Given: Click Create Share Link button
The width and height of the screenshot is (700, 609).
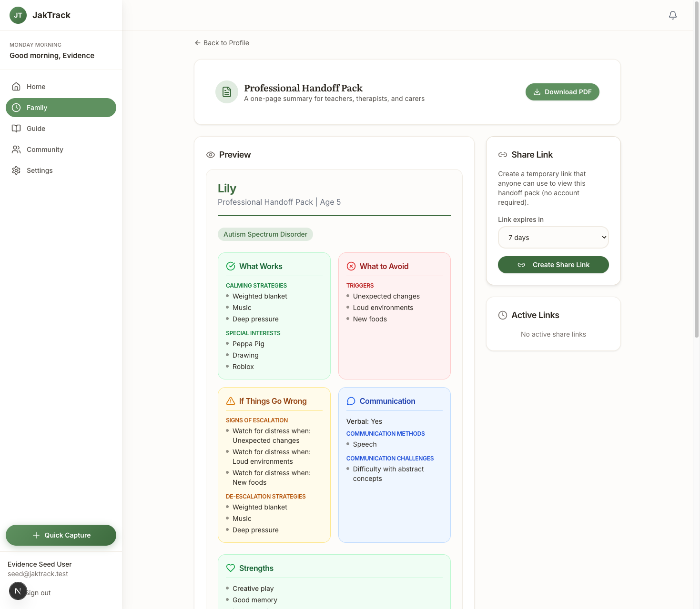Looking at the screenshot, I should click(x=553, y=265).
